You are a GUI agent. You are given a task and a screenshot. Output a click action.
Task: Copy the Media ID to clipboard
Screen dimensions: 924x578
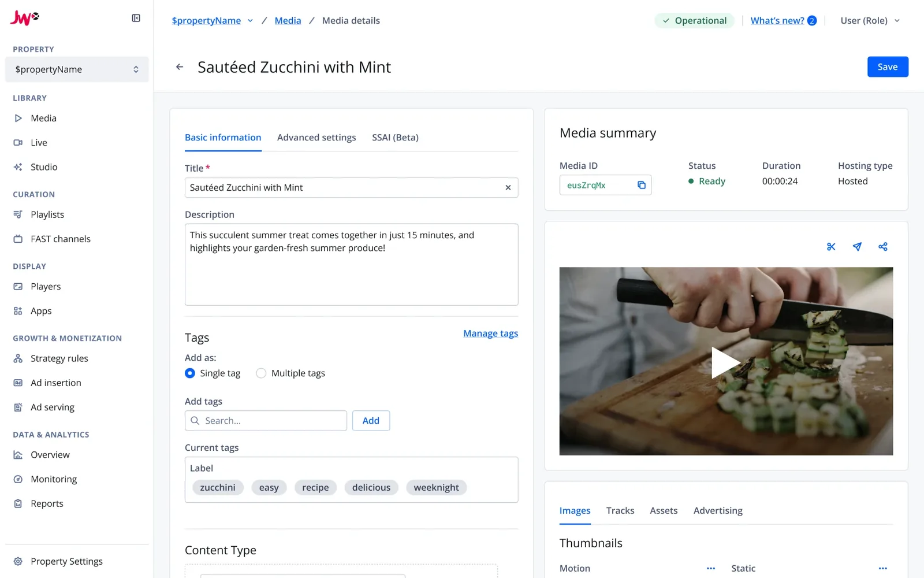(x=641, y=185)
